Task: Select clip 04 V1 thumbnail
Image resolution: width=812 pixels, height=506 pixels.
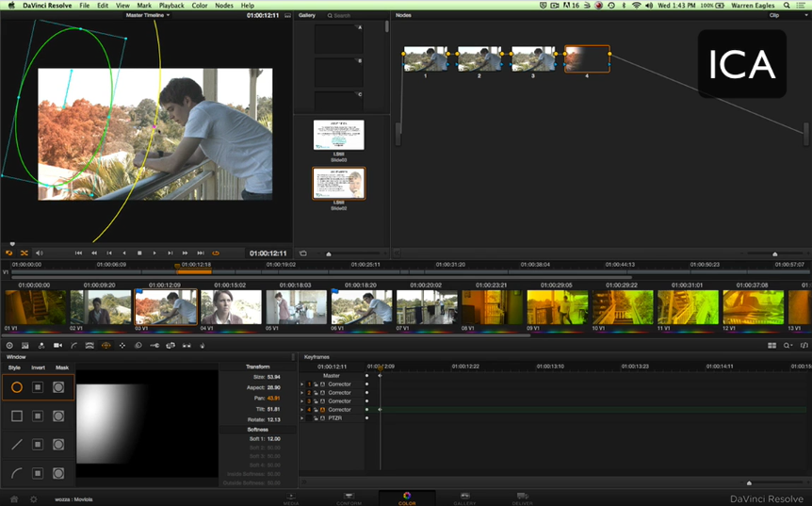Action: point(231,307)
